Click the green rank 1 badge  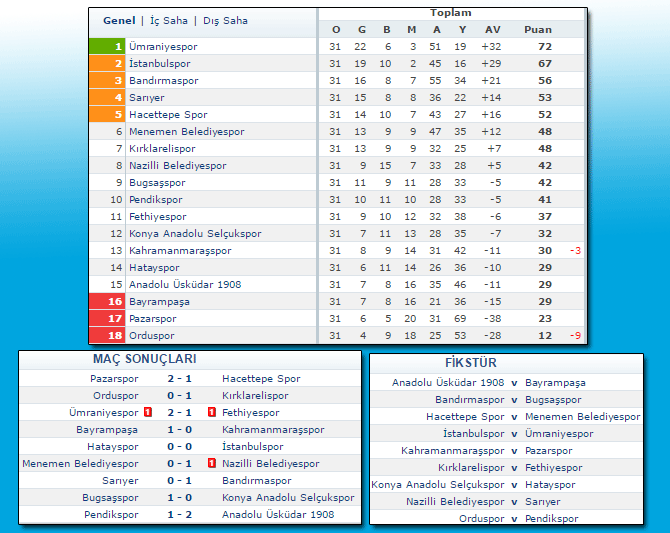pyautogui.click(x=105, y=46)
